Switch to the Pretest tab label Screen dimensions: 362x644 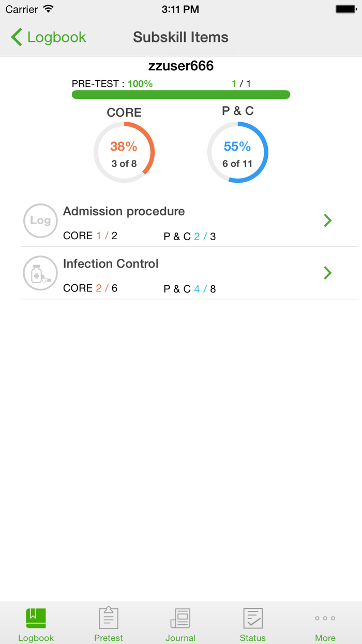pyautogui.click(x=109, y=638)
